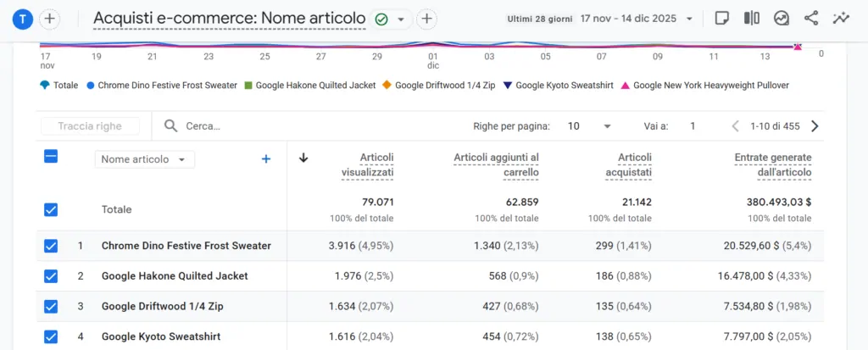
Task: Click the 20.529,60 $ (5,4%) cell
Action: 767,245
